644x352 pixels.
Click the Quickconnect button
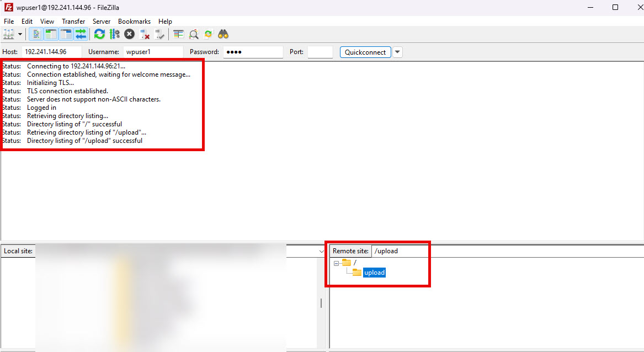(x=365, y=51)
